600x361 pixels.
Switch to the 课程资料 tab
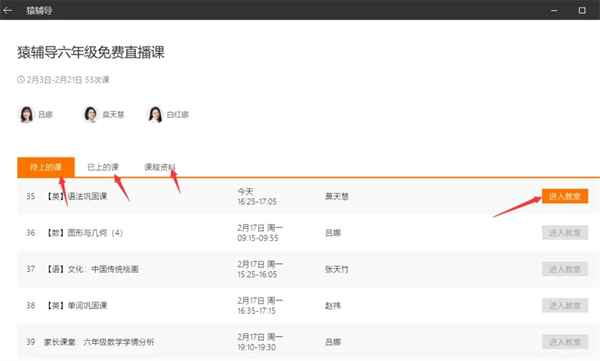click(160, 167)
